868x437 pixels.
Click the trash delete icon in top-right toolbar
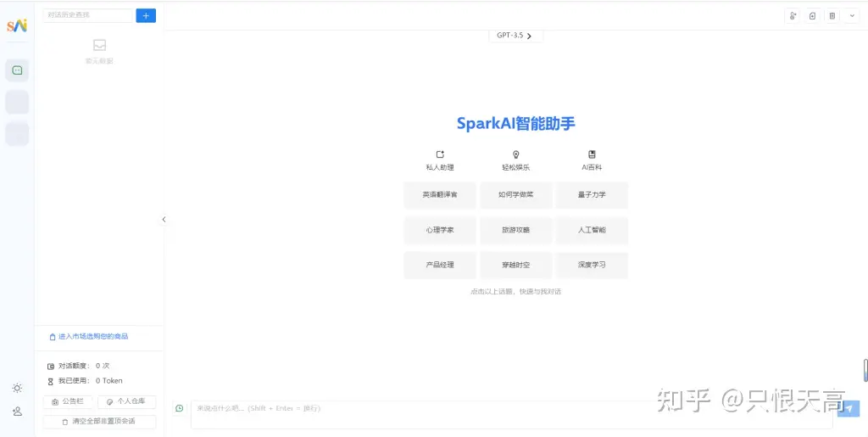pos(832,16)
